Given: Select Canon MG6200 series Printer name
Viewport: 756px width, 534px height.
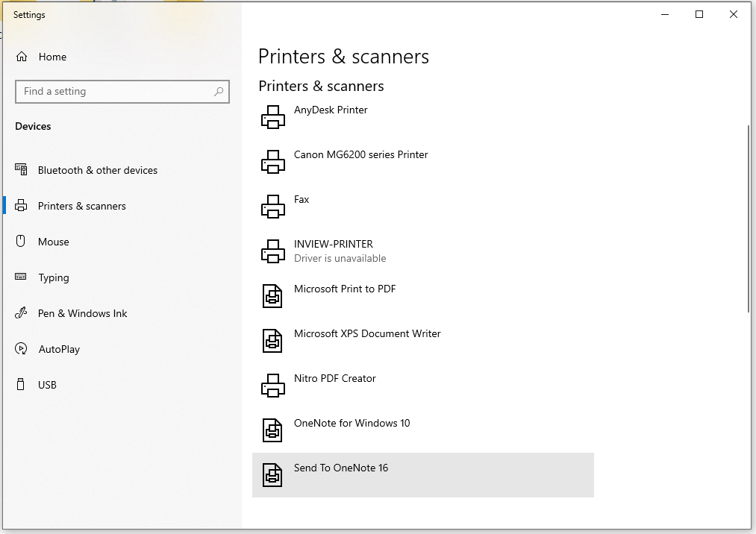Looking at the screenshot, I should tap(360, 154).
